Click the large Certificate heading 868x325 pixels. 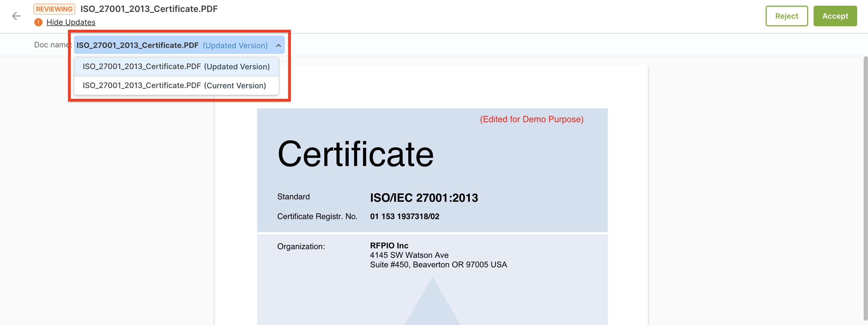point(355,154)
